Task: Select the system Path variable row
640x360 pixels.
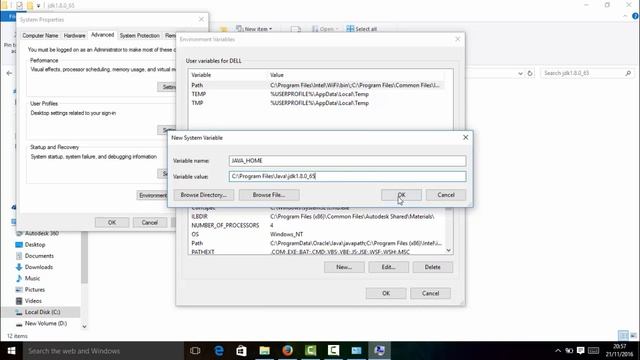Action: click(x=317, y=243)
